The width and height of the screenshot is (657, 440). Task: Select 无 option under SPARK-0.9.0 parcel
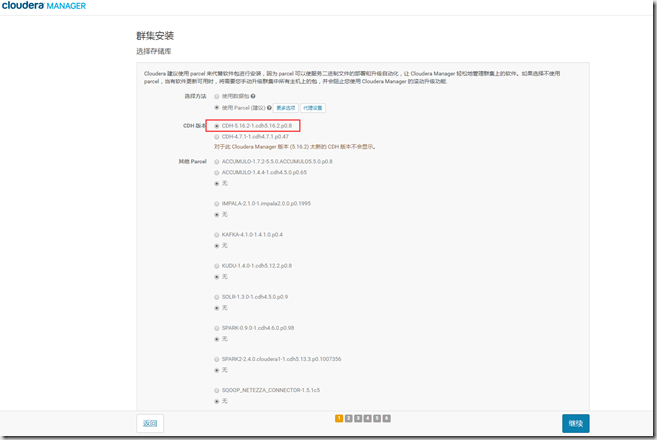[217, 339]
